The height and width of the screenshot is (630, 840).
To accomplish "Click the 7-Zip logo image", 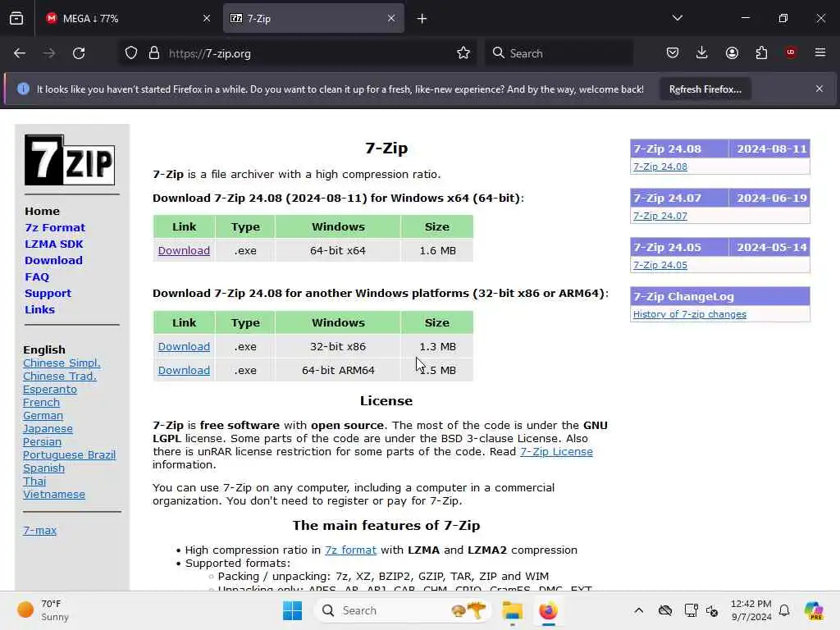I will (x=70, y=160).
